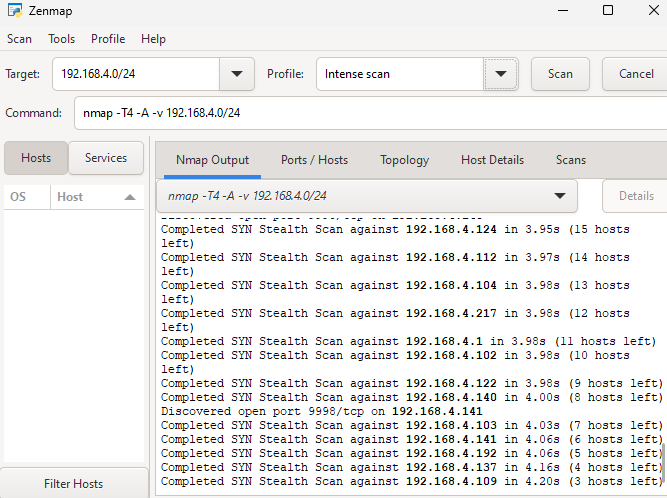Click the output line mentioning 192.168.4.102
The height and width of the screenshot is (498, 667).
coord(395,362)
